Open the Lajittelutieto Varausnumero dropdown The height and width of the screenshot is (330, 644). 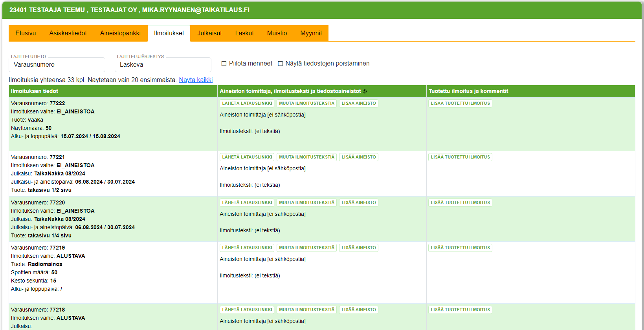coord(57,65)
